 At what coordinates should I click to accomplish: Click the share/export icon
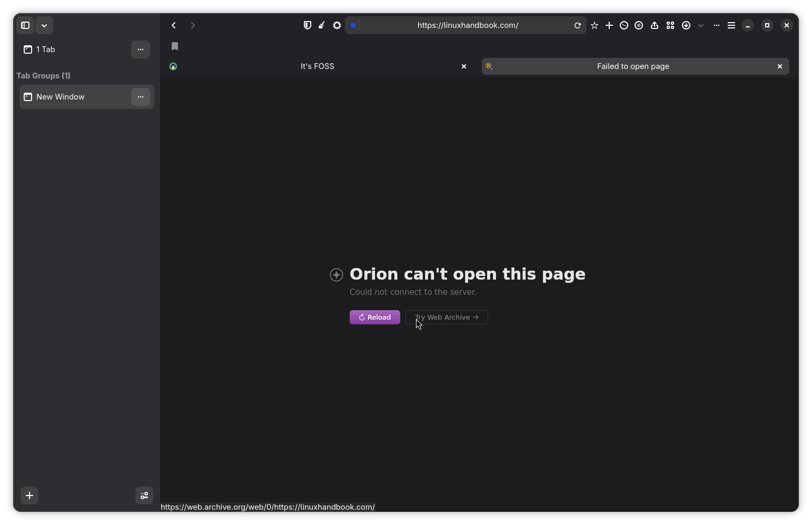(x=655, y=25)
